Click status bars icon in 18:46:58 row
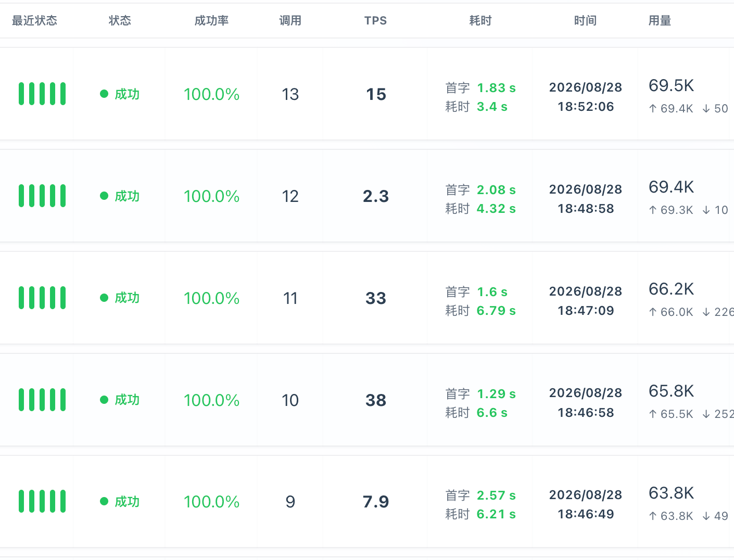734x560 pixels. (42, 400)
